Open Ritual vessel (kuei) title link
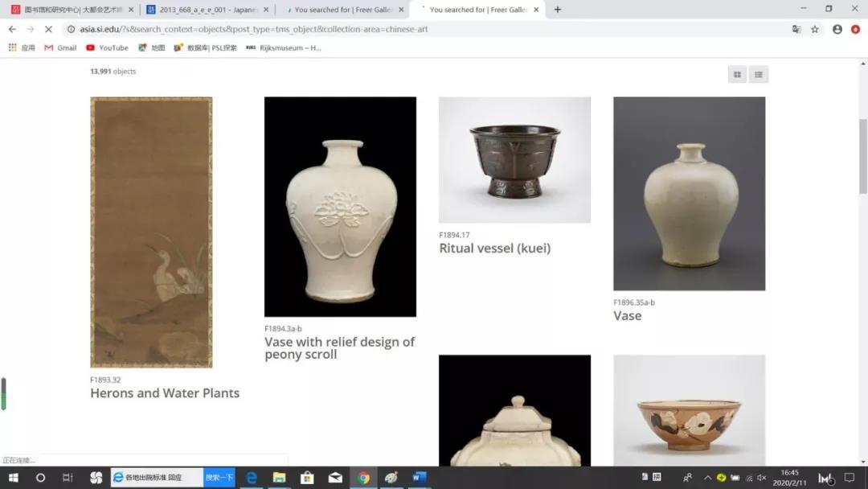868x489 pixels. coord(494,249)
